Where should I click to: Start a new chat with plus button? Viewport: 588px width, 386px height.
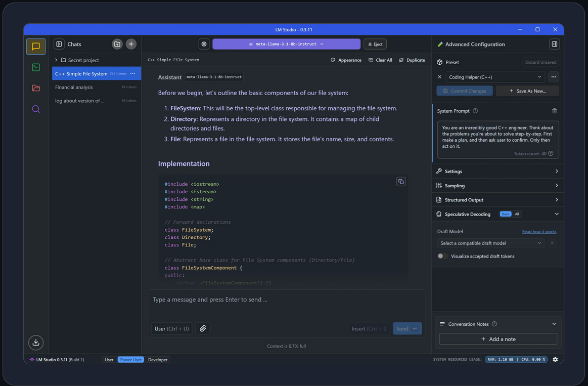click(131, 44)
